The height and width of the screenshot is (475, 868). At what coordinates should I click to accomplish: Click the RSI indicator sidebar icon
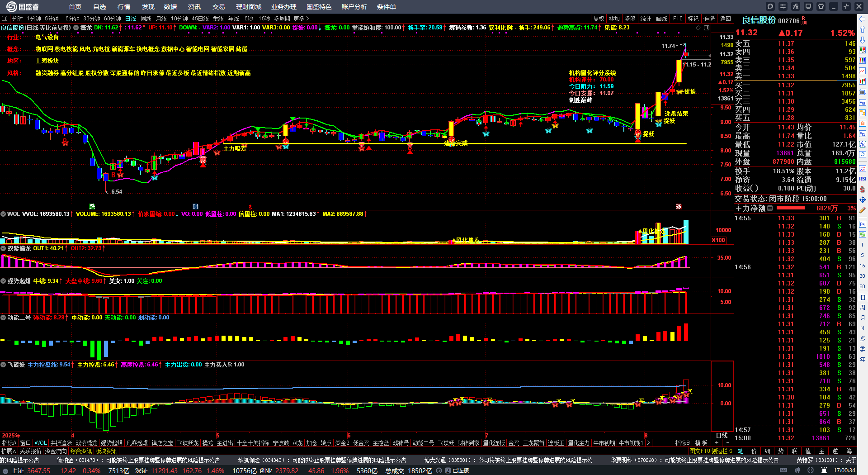point(863,179)
